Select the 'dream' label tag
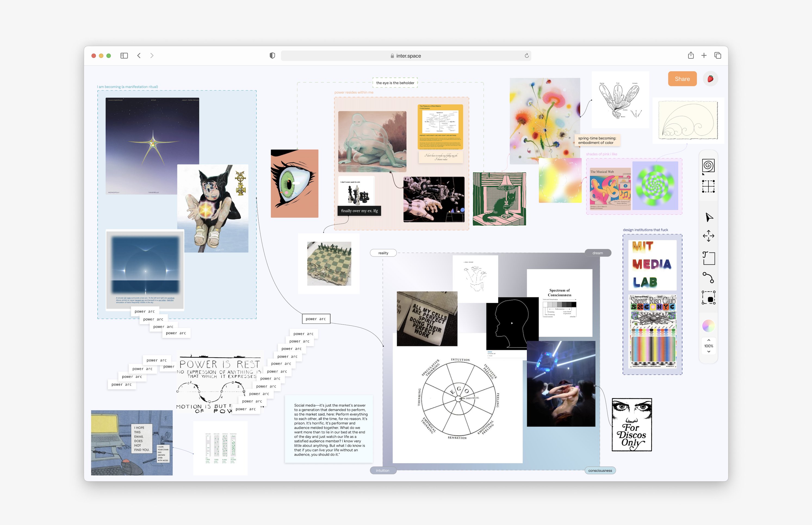The width and height of the screenshot is (812, 525). [x=597, y=253]
